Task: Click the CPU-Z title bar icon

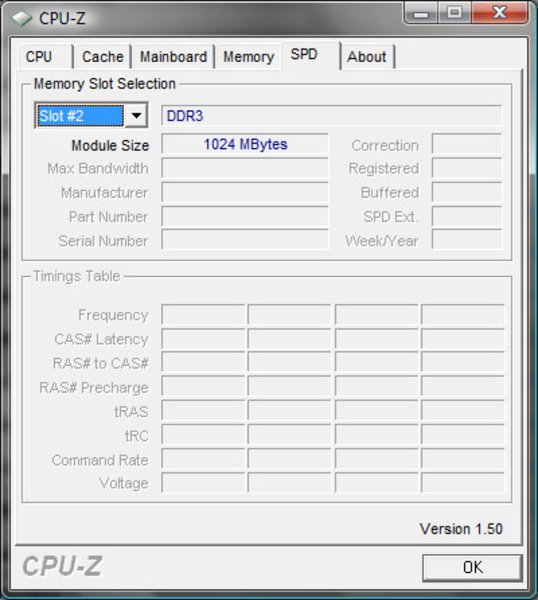Action: point(21,19)
